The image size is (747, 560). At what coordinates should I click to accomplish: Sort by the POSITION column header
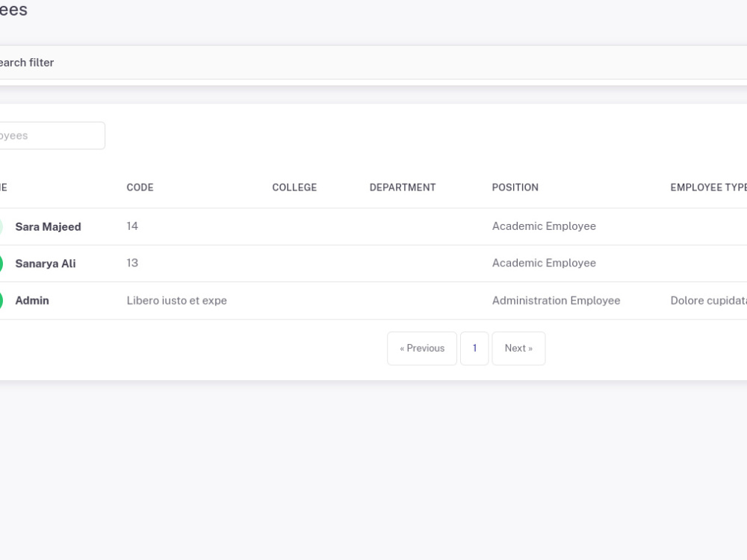coord(515,187)
